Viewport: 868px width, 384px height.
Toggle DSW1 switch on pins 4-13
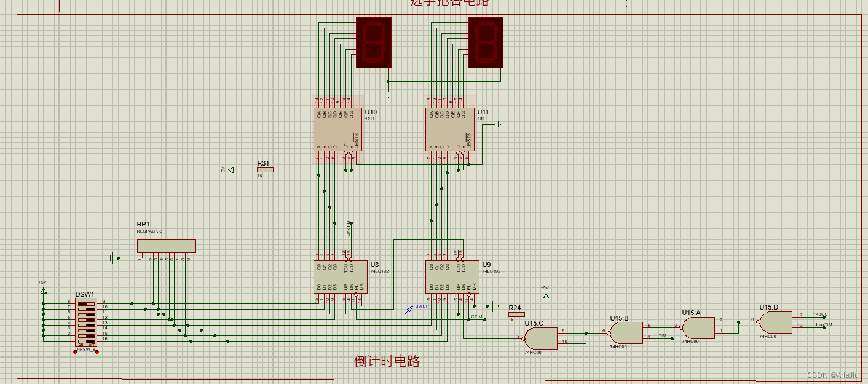coord(86,325)
